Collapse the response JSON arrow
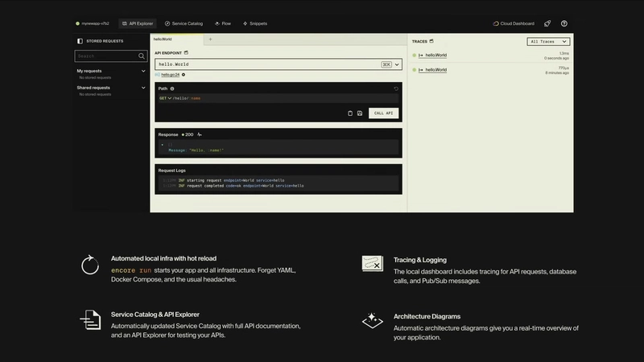Viewport: 644px width, 362px height. [163, 145]
